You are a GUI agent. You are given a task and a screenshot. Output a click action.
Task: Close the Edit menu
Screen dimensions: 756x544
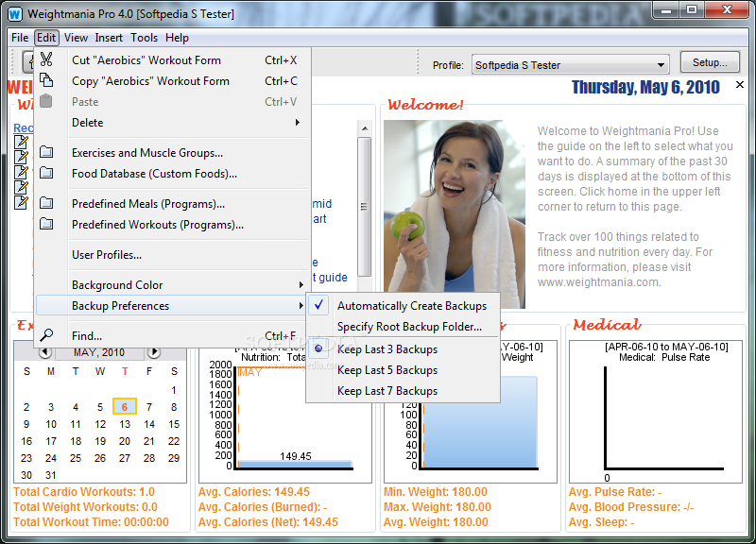(46, 38)
